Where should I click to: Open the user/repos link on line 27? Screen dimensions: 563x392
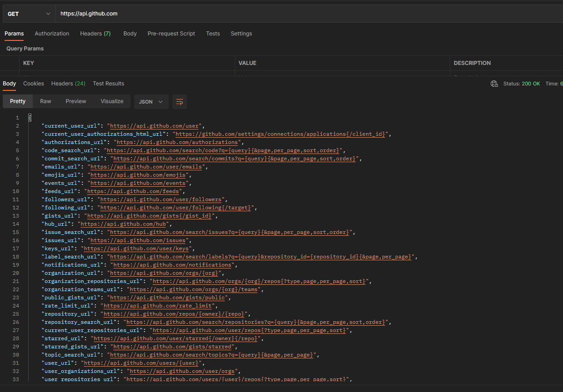pos(249,330)
